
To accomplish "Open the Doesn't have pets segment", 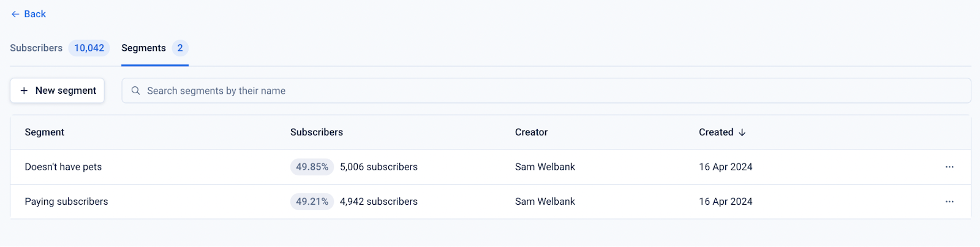I will pos(63,167).
